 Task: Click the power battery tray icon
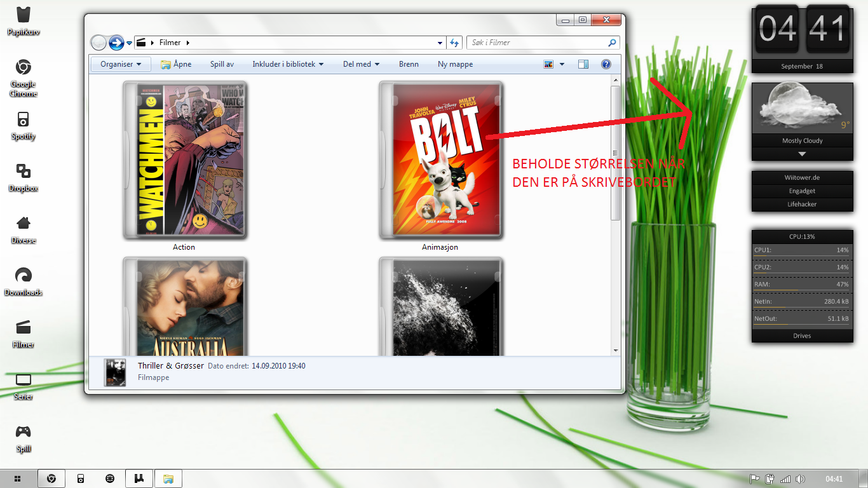click(x=770, y=479)
